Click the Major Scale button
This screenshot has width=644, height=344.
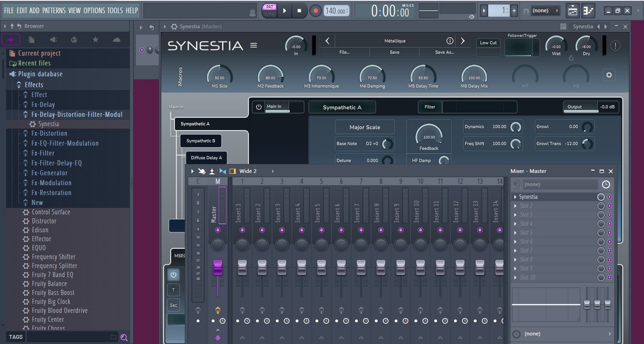tap(365, 127)
